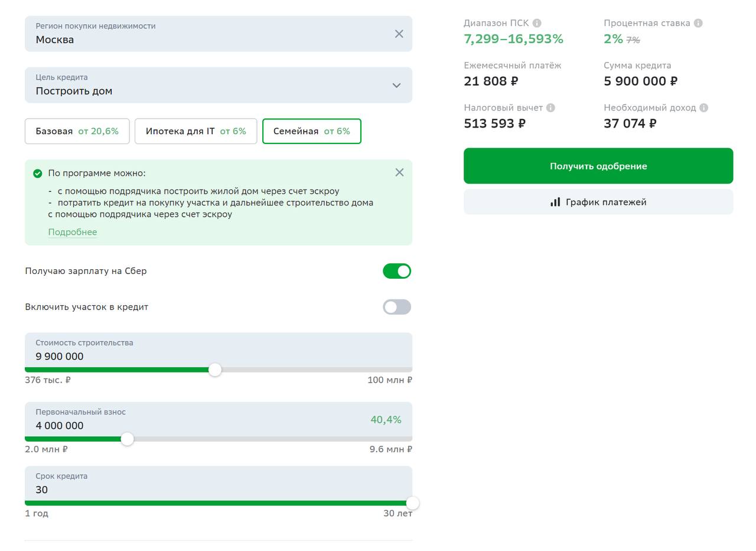Click the Первоначальный взнос slider handle
The height and width of the screenshot is (551, 756).
127,439
